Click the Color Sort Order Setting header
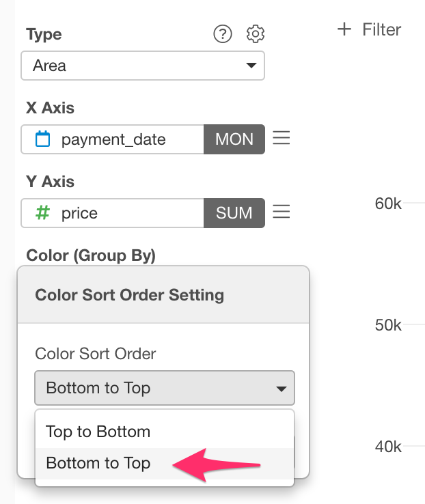Screen dimensions: 425x504 click(130, 295)
